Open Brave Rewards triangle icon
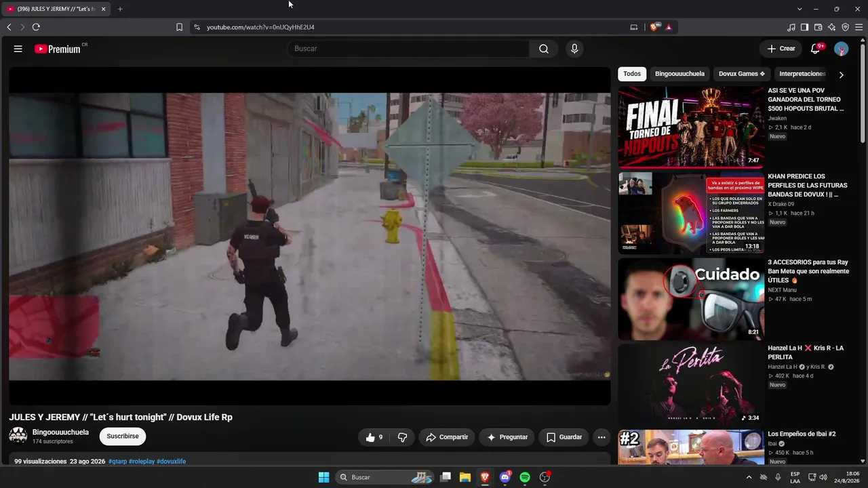This screenshot has width=868, height=488. pos(669,27)
